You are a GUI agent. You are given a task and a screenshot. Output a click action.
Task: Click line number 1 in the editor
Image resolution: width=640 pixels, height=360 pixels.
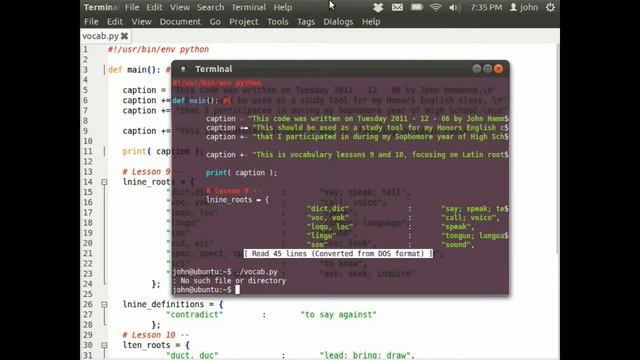pos(85,49)
